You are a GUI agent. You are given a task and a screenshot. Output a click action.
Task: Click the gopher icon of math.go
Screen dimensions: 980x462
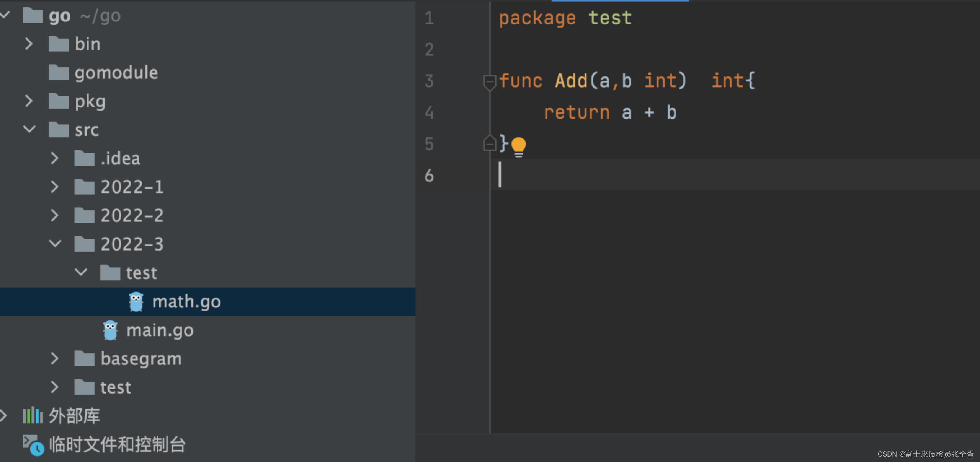pyautogui.click(x=136, y=302)
